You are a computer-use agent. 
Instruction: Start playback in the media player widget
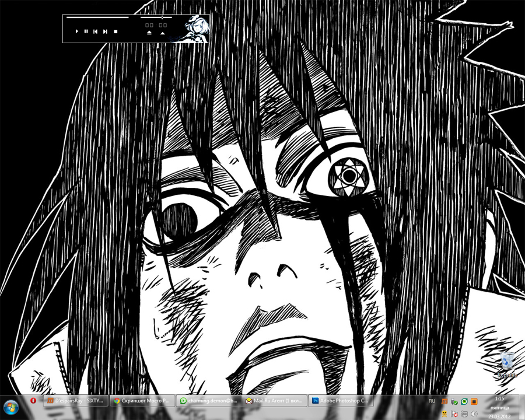coord(76,32)
